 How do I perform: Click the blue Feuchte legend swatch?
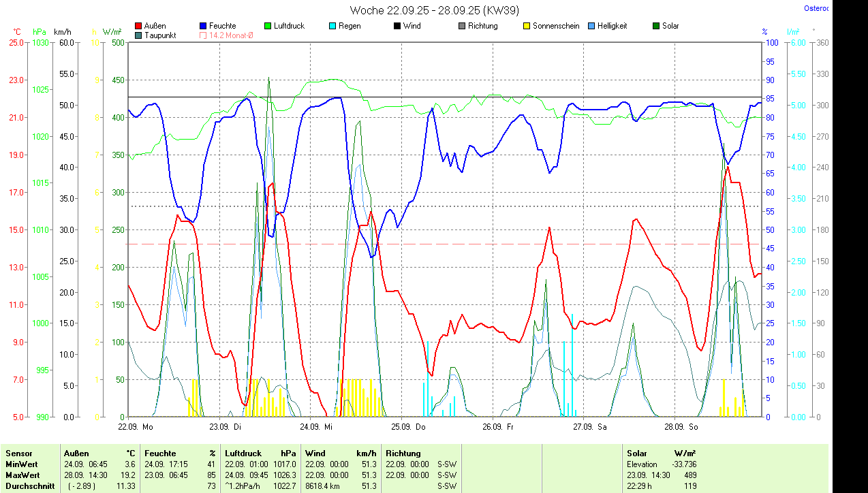pyautogui.click(x=204, y=26)
